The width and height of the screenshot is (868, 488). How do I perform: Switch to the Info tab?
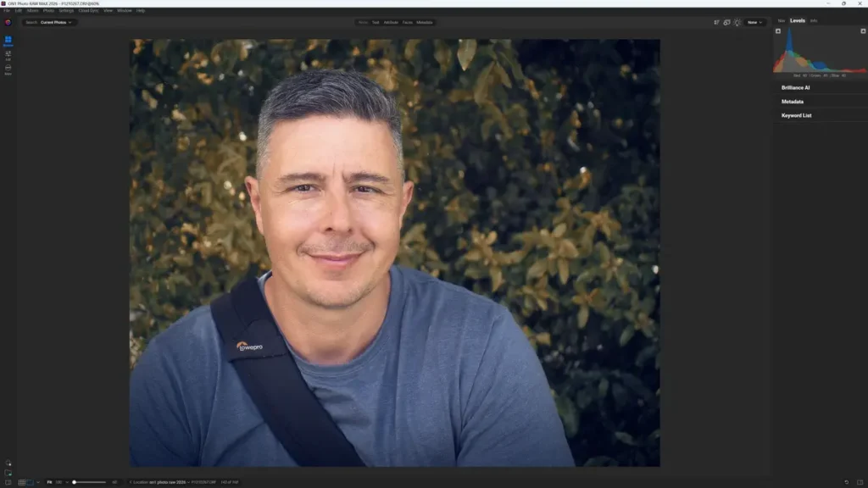point(813,20)
